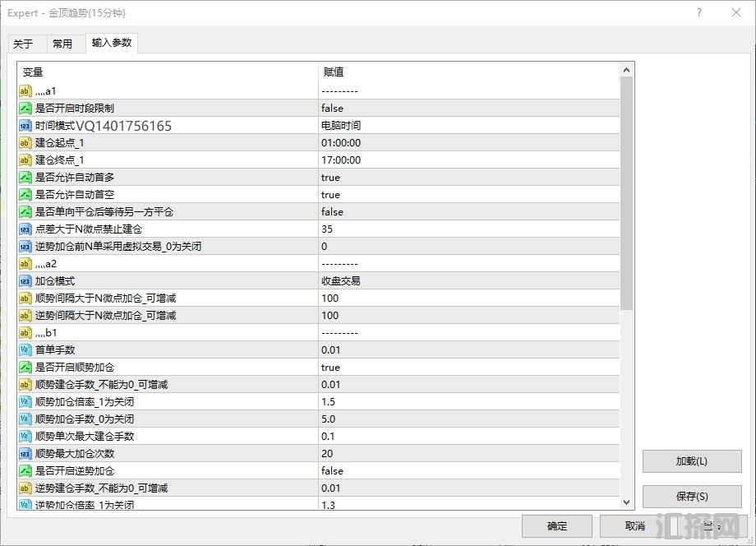
Task: Click the string icon beside 建仓起点_1
Action: 25,143
